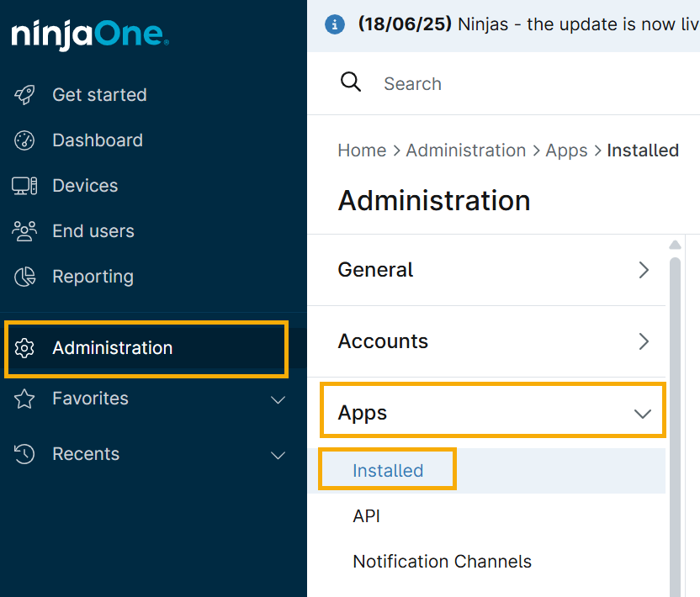700x597 pixels.
Task: Click the blue info icon in banner
Action: coord(334,24)
